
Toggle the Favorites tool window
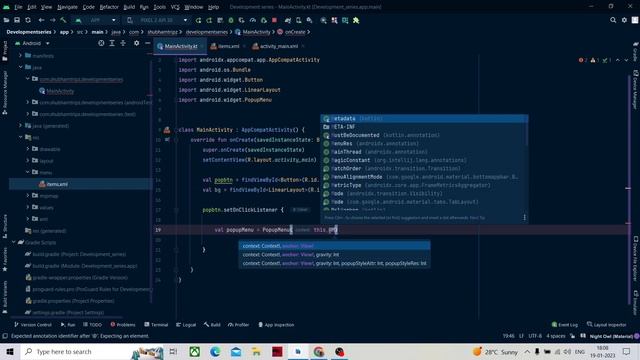pyautogui.click(x=5, y=260)
